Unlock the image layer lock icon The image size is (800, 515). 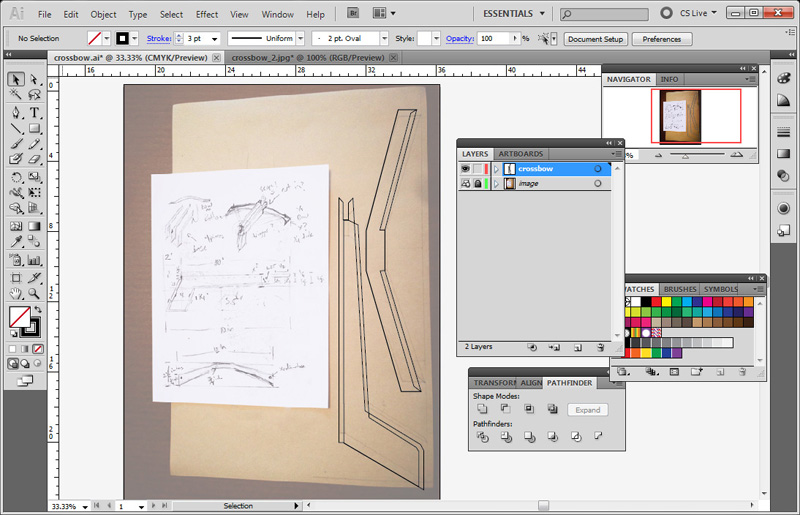coord(478,183)
